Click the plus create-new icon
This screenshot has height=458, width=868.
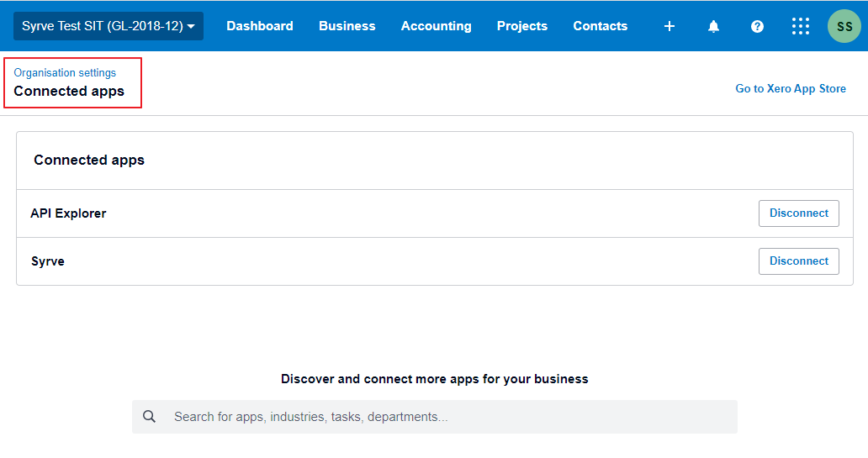click(x=670, y=26)
